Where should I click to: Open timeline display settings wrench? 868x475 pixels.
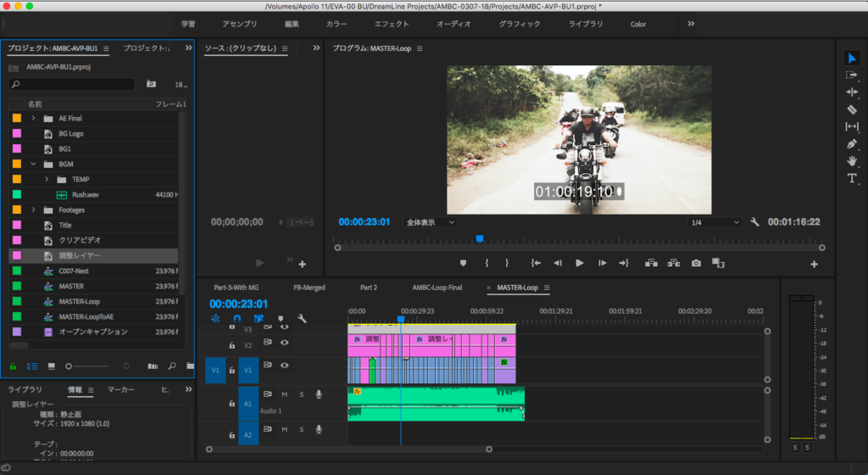tap(301, 319)
